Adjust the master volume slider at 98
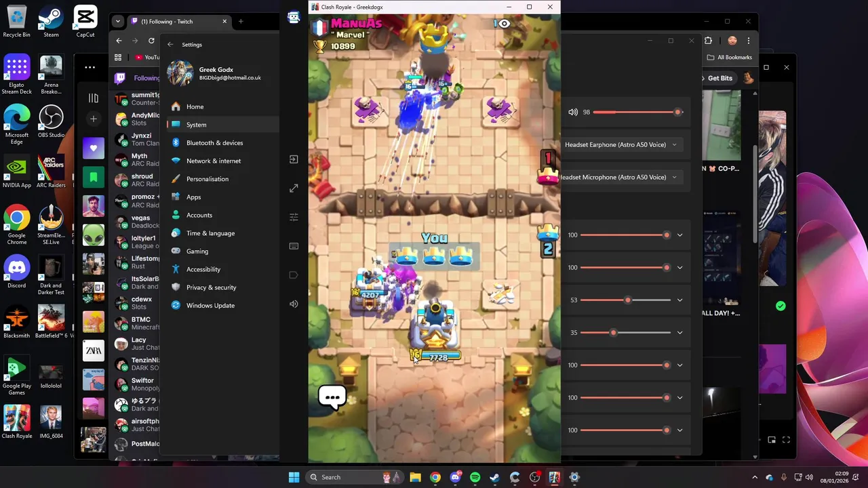 coord(637,112)
